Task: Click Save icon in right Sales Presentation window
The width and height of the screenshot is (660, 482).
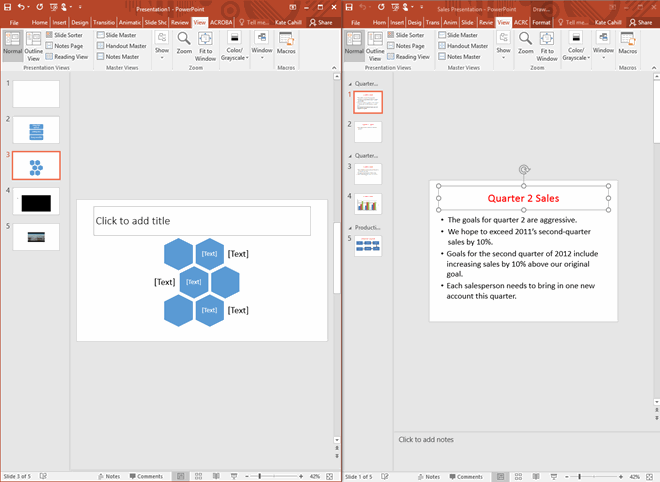Action: pyautogui.click(x=349, y=7)
